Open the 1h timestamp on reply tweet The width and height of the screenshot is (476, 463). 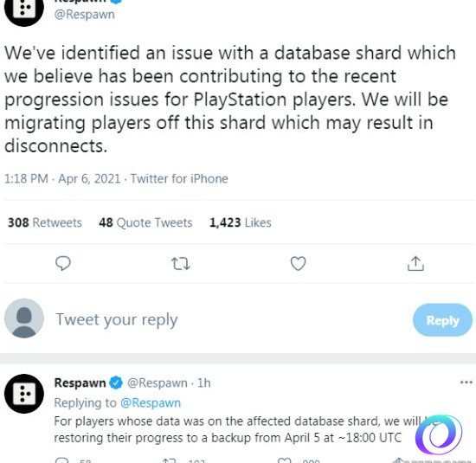pyautogui.click(x=204, y=383)
